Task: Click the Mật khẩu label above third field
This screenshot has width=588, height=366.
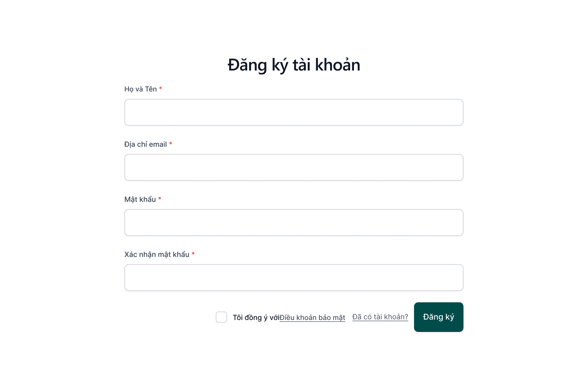Action: click(140, 199)
